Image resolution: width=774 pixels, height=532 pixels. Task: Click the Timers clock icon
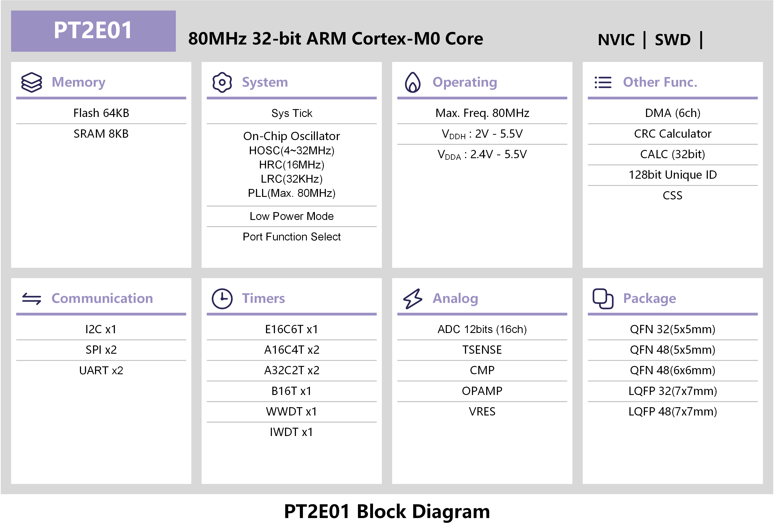click(222, 298)
